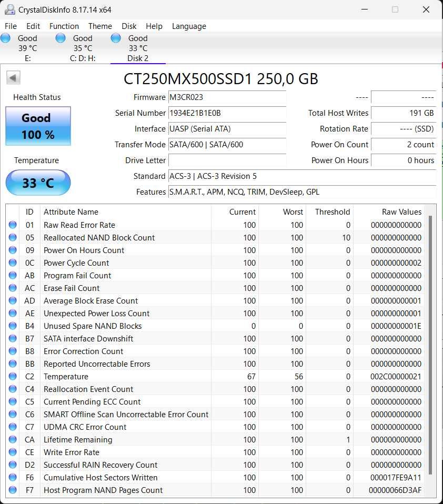Select the SMART Offline Scan Uncorrectable Error Count text
443x504 pixels.
(126, 415)
